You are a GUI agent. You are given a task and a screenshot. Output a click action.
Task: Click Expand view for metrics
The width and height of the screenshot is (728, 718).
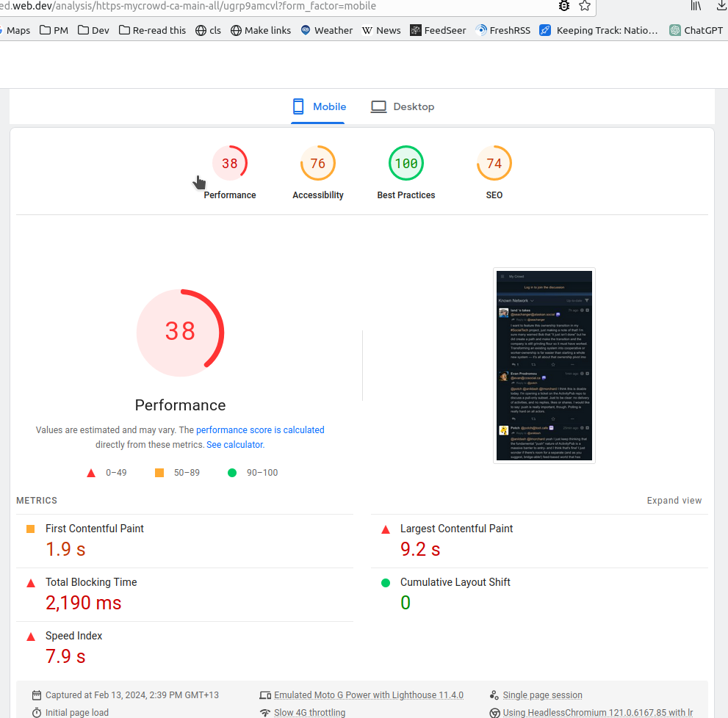click(x=674, y=501)
